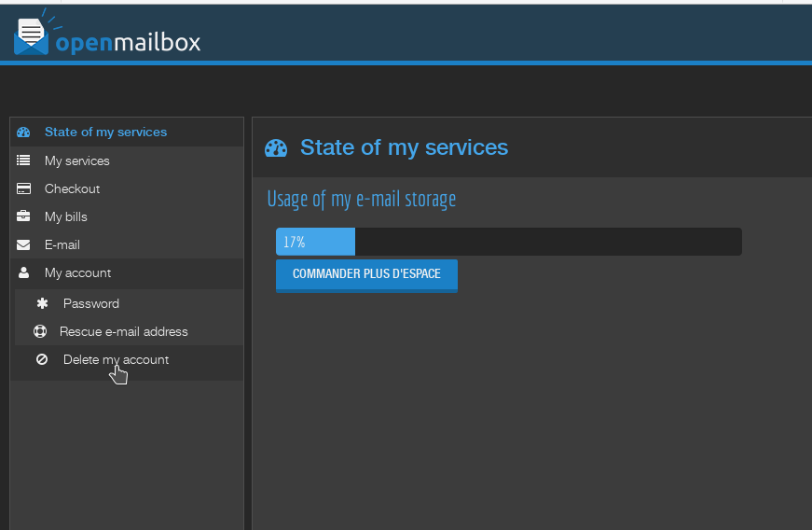Click the dashboard gauge icon in sidebar
812x530 pixels.
click(x=23, y=132)
